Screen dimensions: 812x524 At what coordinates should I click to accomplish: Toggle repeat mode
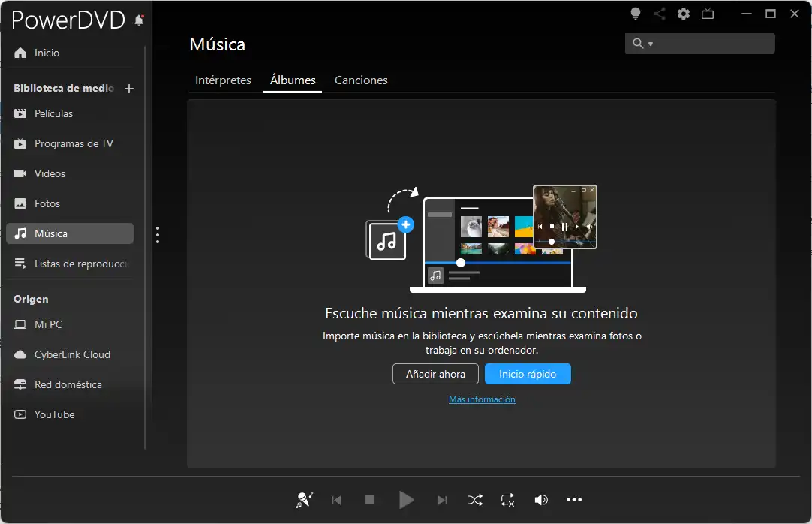click(x=507, y=500)
